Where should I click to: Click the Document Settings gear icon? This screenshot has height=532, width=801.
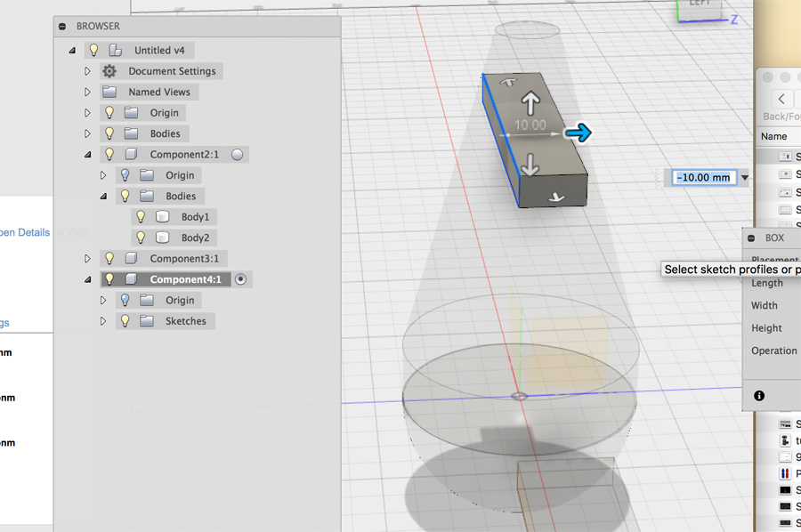[109, 71]
